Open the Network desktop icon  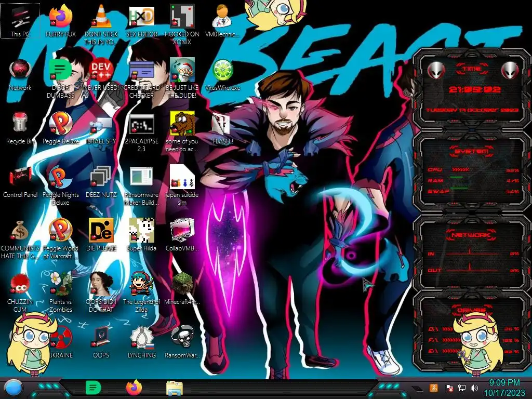20,75
